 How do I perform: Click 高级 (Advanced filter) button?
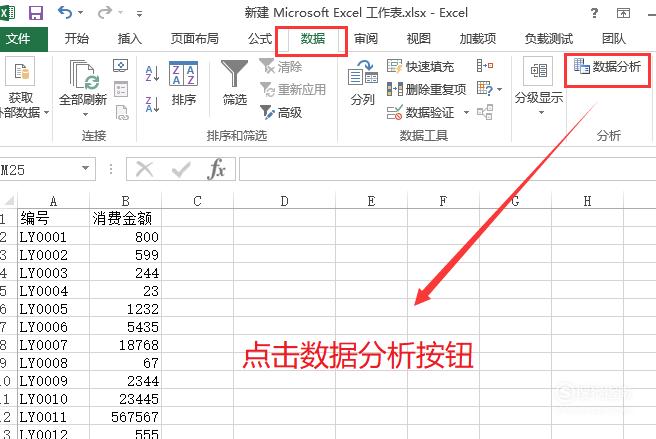tap(281, 112)
